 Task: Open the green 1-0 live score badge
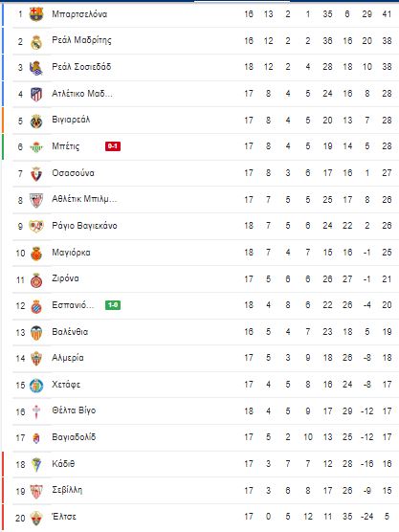113,305
